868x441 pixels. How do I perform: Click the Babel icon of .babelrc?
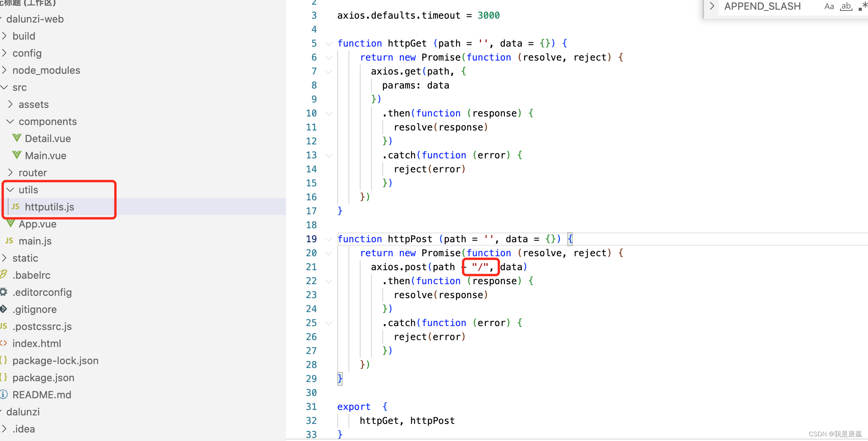(x=4, y=274)
